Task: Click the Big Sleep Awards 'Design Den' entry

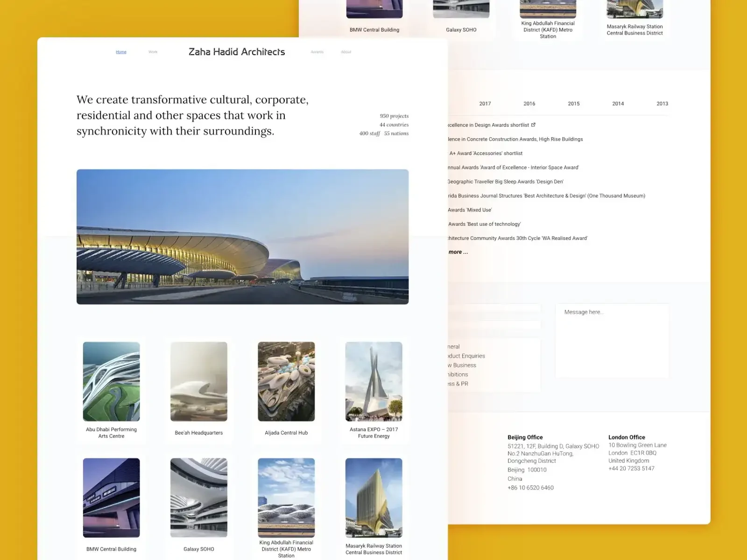Action: pos(505,182)
